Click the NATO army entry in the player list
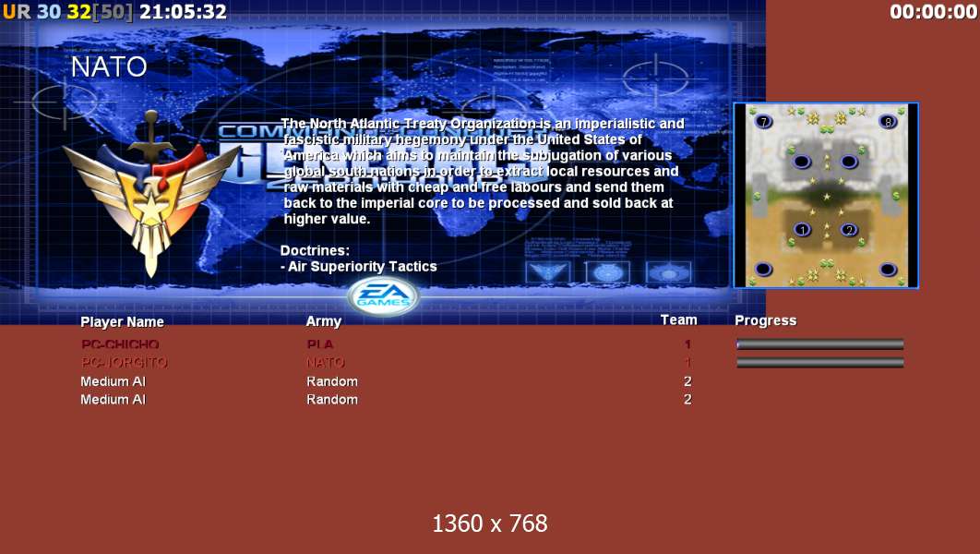 (326, 362)
